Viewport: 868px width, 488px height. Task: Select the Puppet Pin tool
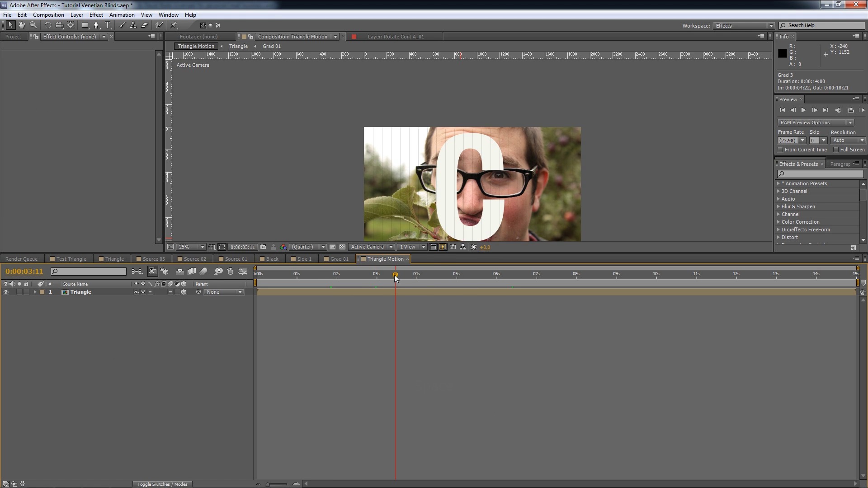(x=174, y=25)
